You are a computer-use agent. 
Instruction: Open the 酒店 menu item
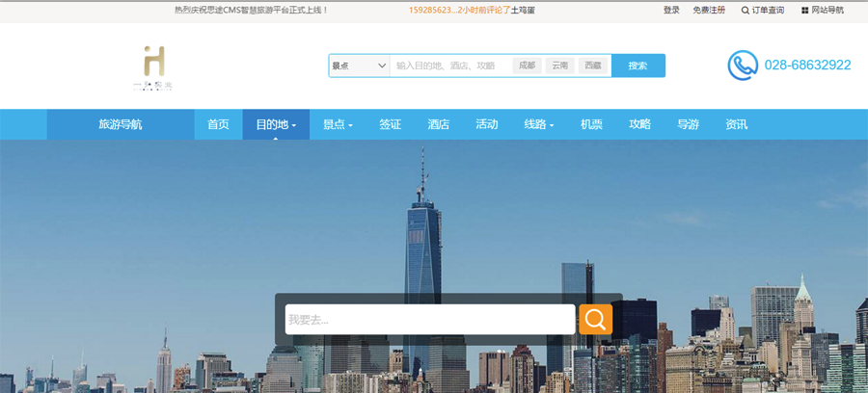pos(439,124)
